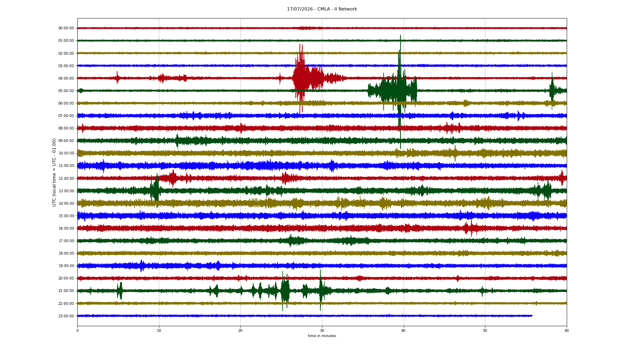Choose the 13:00:00 hour label
644x362 pixels.
[x=66, y=191]
